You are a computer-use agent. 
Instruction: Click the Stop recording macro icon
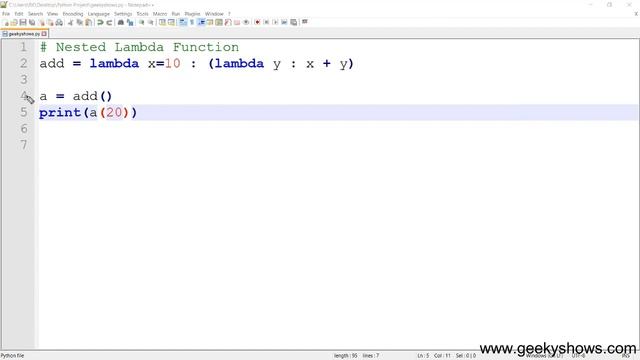click(x=267, y=22)
